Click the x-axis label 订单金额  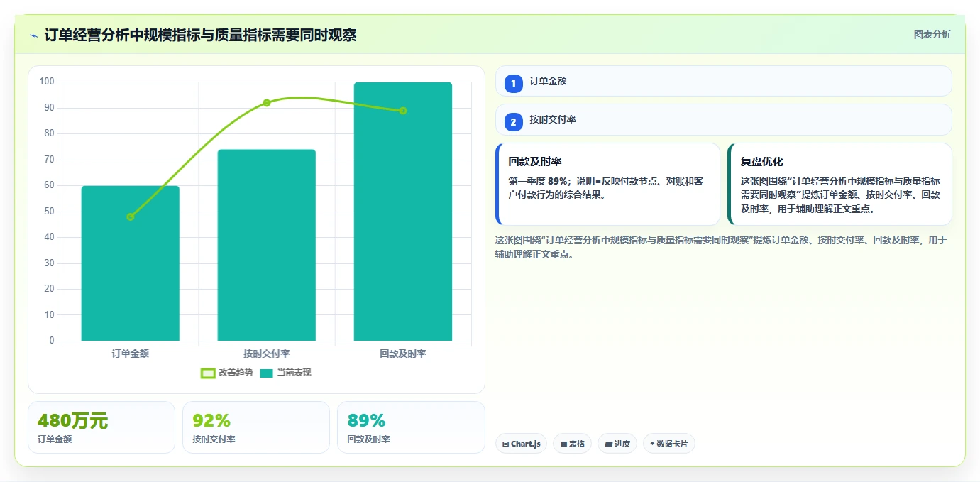[131, 354]
